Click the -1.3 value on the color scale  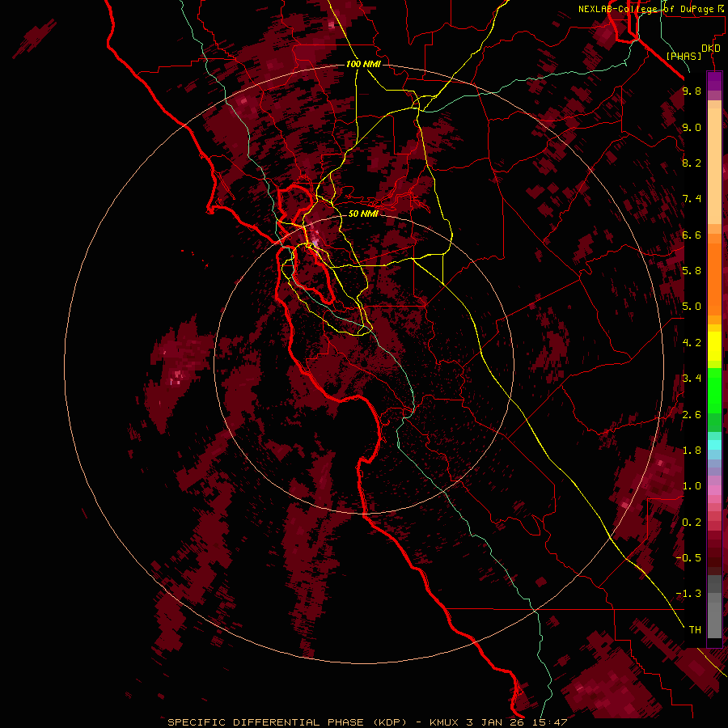(x=688, y=594)
